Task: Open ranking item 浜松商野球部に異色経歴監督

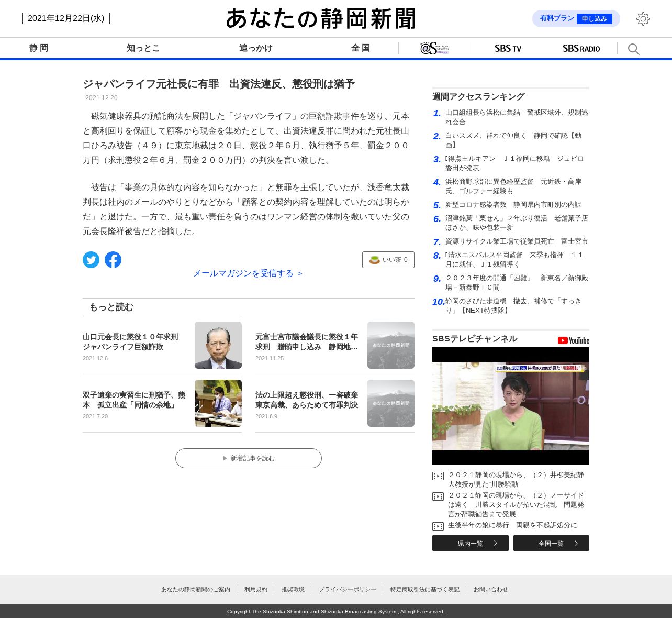Action: (x=517, y=186)
